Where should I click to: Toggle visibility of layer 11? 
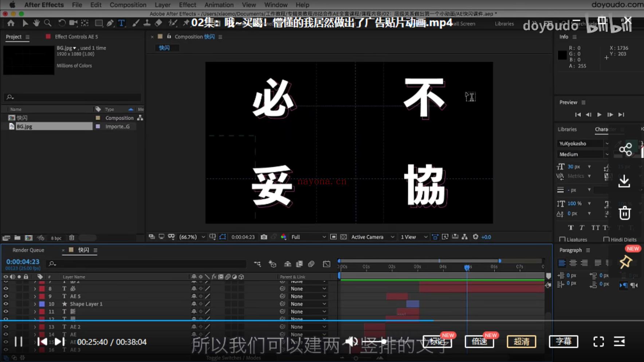(5, 311)
